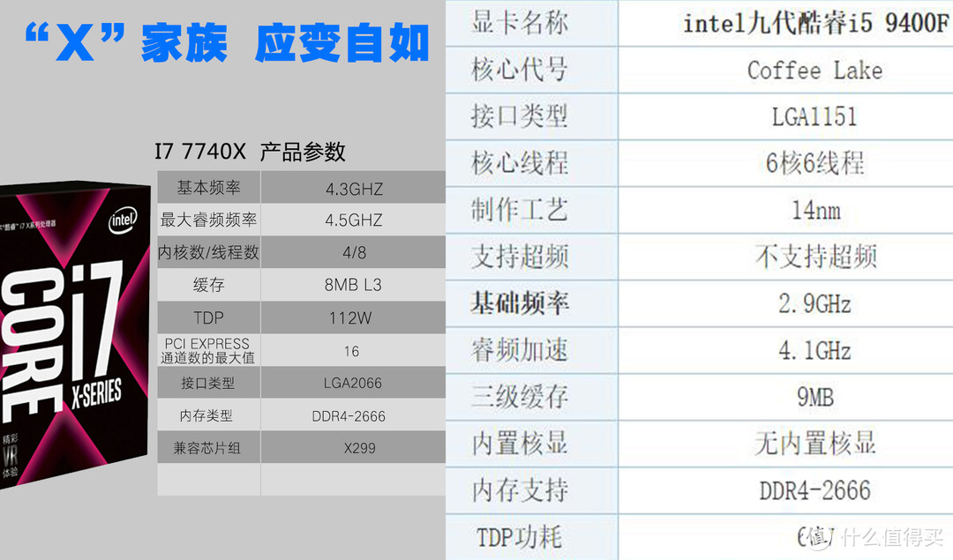This screenshot has height=560, width=953.
Task: Click the 2.9GHz base frequency value
Action: click(814, 303)
